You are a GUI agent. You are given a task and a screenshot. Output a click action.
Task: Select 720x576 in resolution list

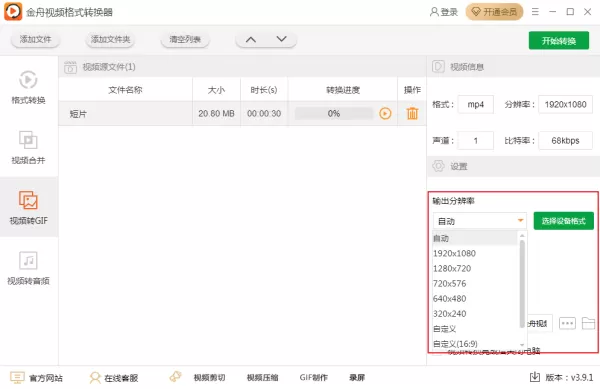tap(475, 283)
